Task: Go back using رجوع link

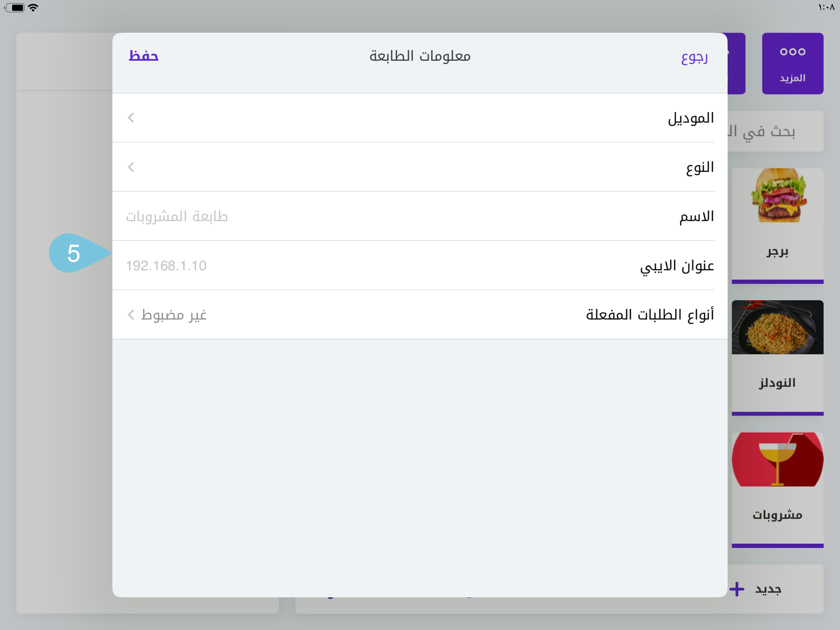Action: 694,57
